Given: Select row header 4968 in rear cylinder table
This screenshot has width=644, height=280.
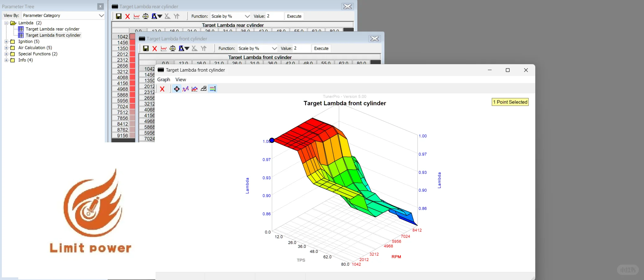Looking at the screenshot, I should tap(120, 89).
